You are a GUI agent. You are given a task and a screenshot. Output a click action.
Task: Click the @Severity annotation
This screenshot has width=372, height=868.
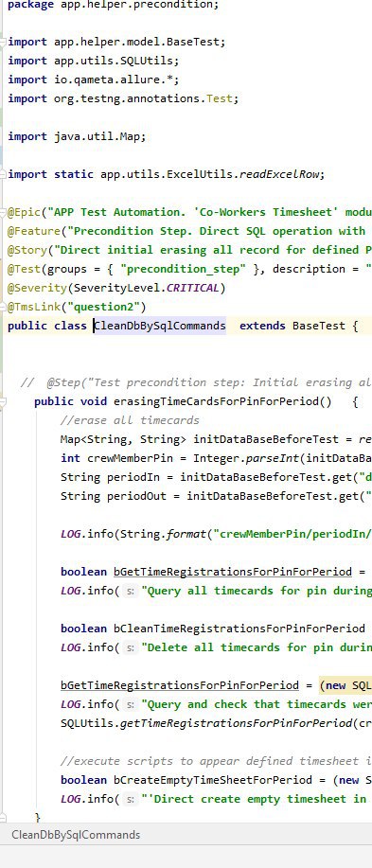(37, 288)
